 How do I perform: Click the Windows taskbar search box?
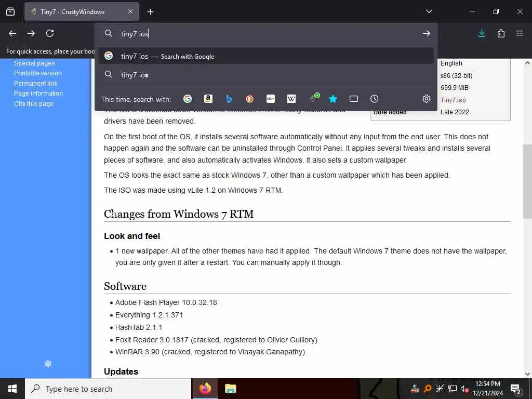[x=108, y=389]
